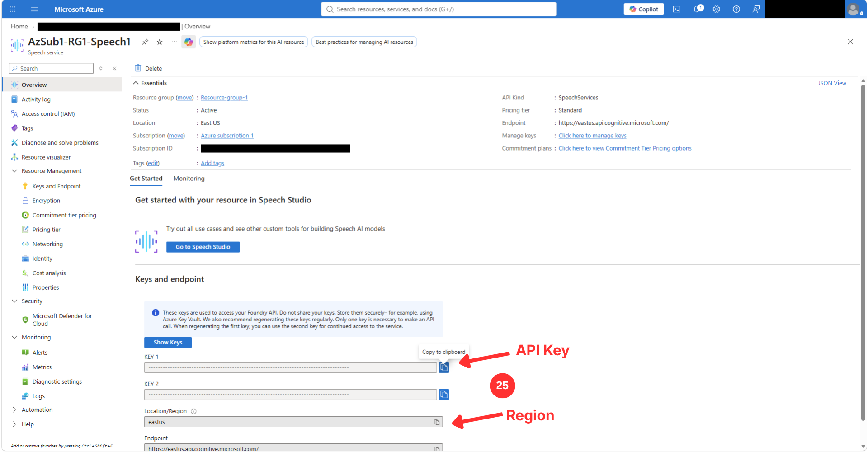Open the portal settings gear

[717, 9]
